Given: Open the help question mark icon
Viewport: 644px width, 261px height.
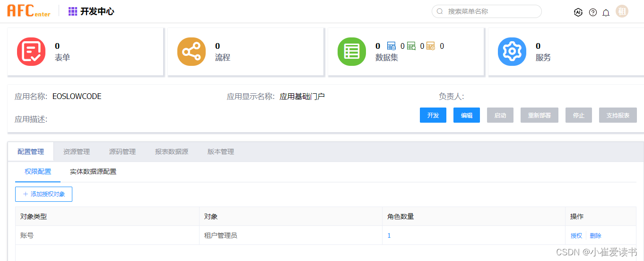Looking at the screenshot, I should [593, 12].
